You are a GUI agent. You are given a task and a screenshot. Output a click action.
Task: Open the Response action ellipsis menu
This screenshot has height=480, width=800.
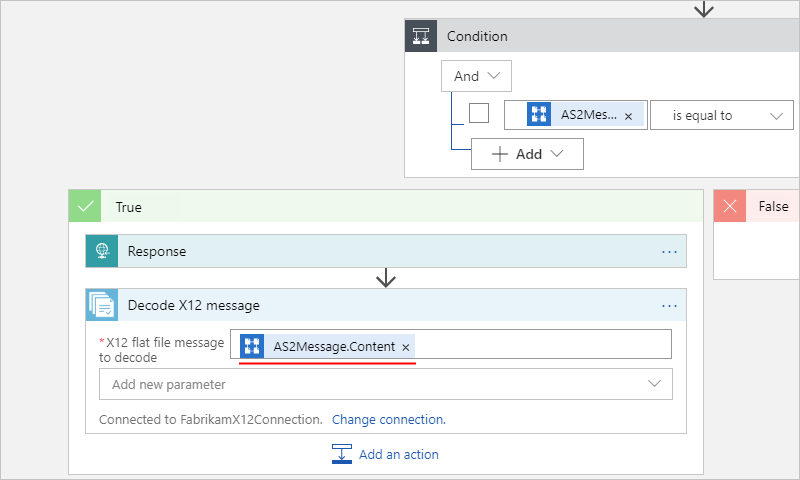click(x=669, y=252)
